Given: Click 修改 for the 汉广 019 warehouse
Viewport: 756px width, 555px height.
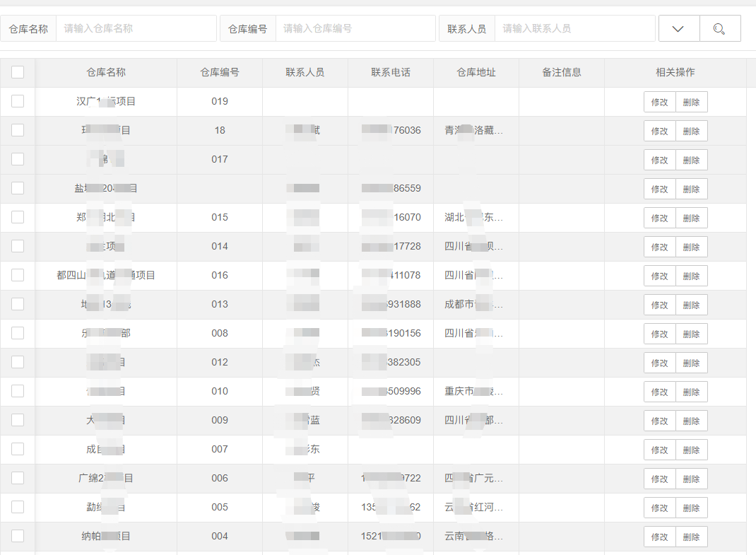Looking at the screenshot, I should pyautogui.click(x=659, y=101).
